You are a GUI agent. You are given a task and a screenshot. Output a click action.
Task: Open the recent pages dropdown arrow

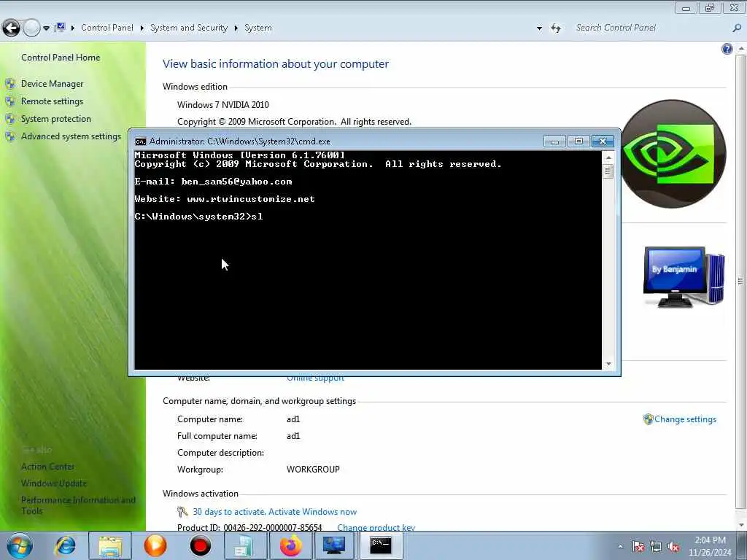(46, 28)
